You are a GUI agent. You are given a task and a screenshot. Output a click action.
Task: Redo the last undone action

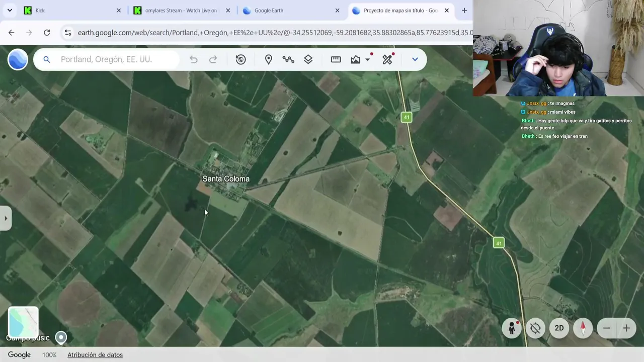pos(213,59)
